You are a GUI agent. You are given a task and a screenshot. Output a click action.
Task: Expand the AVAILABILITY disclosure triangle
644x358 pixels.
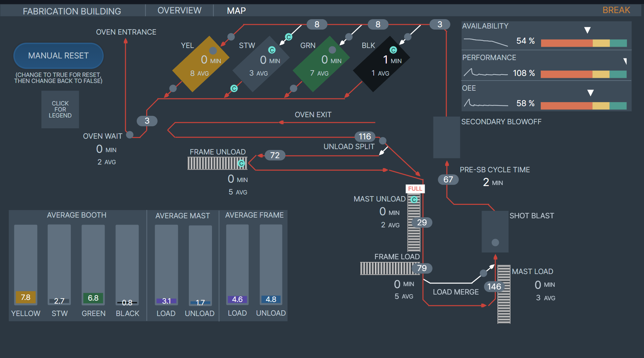tap(587, 30)
